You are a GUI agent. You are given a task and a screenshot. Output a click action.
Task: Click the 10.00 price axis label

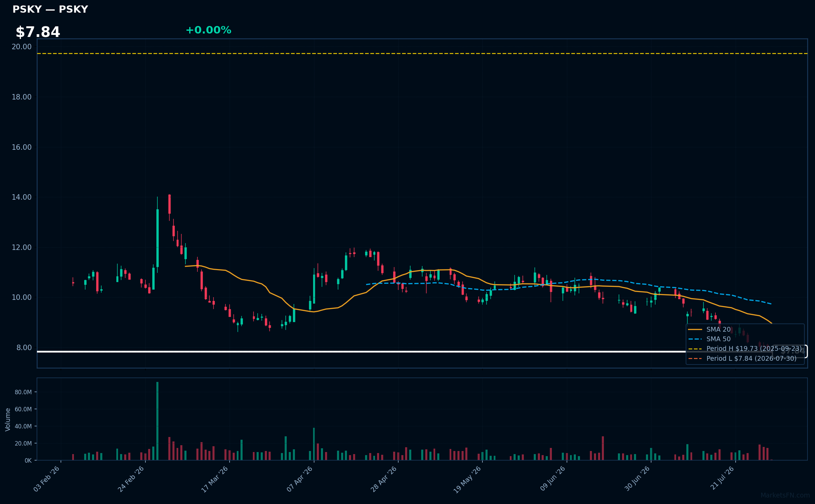(22, 297)
